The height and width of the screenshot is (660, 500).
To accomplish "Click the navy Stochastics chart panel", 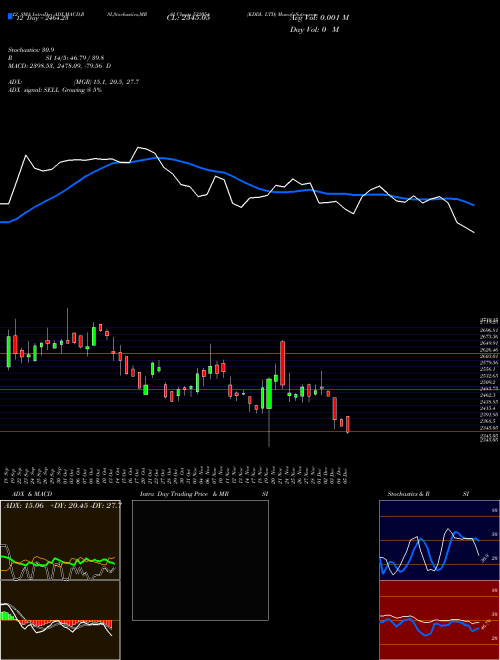I will click(439, 540).
